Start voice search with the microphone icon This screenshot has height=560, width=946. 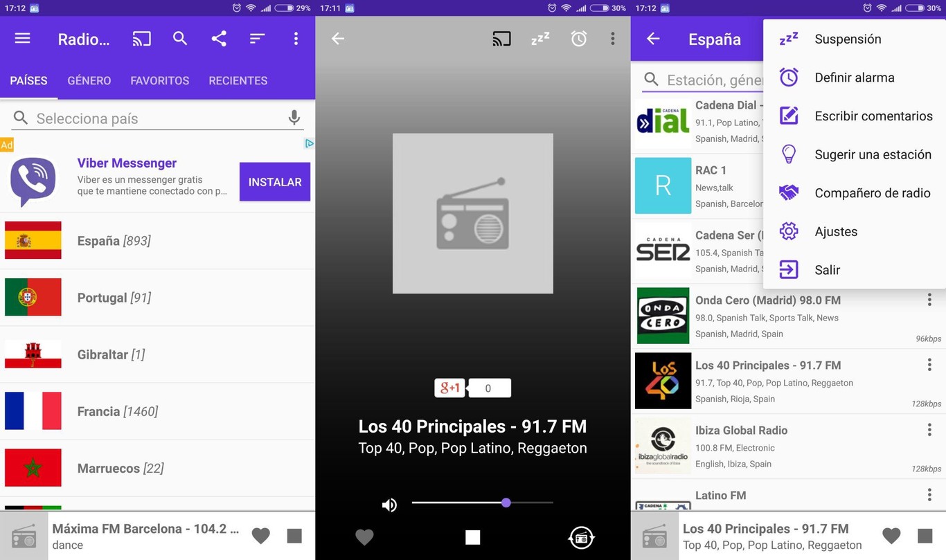[x=294, y=118]
